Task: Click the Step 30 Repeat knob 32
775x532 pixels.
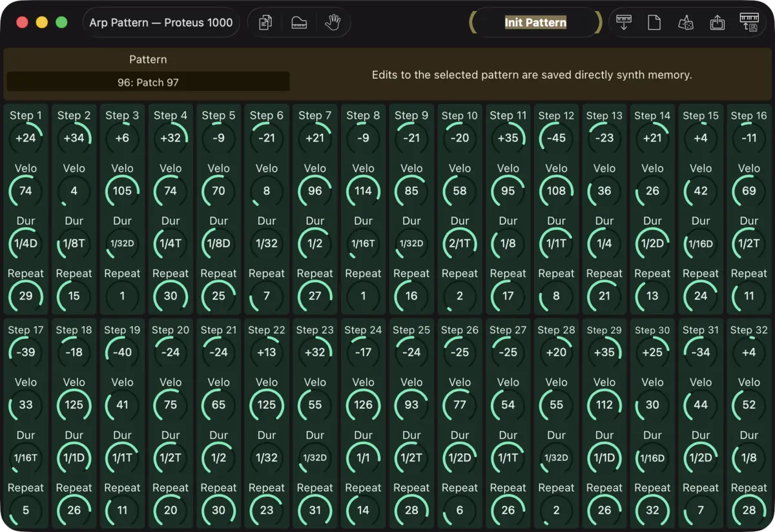Action: pos(652,510)
